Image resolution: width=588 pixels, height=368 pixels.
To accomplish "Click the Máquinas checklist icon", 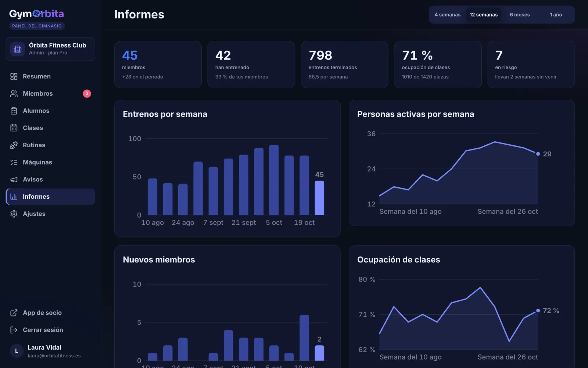I will [14, 162].
